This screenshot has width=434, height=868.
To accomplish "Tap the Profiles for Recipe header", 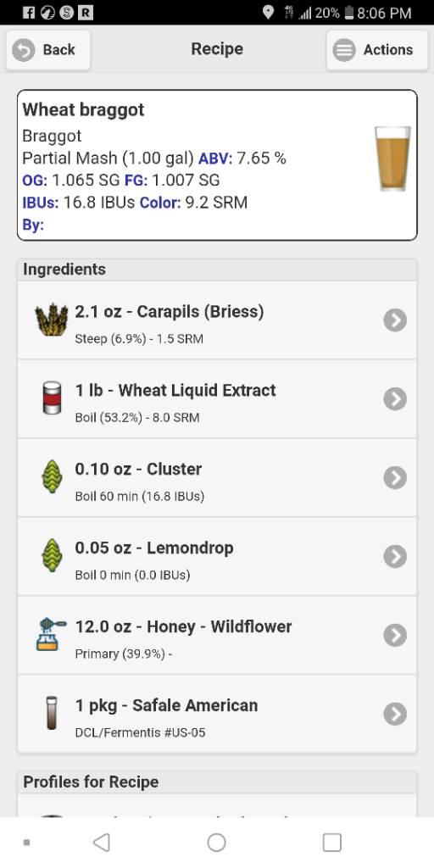I will coord(217,782).
